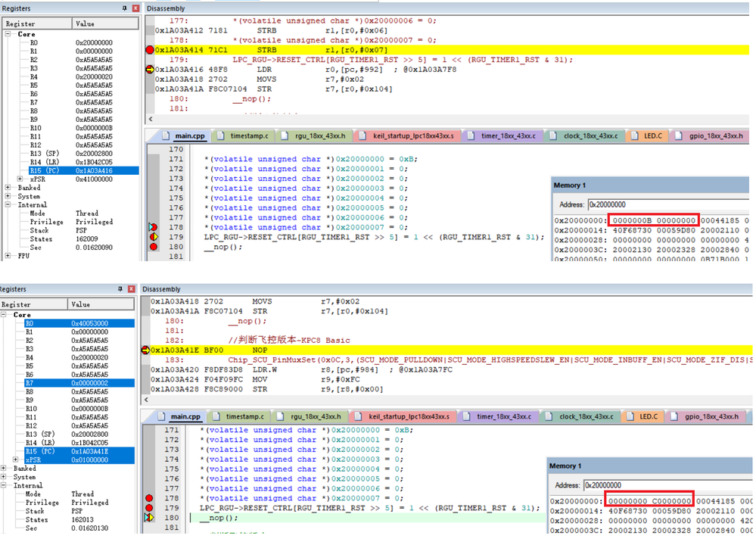Toggle breakpoint on line 179 in upper editor
This screenshot has height=536, width=756.
[154, 237]
